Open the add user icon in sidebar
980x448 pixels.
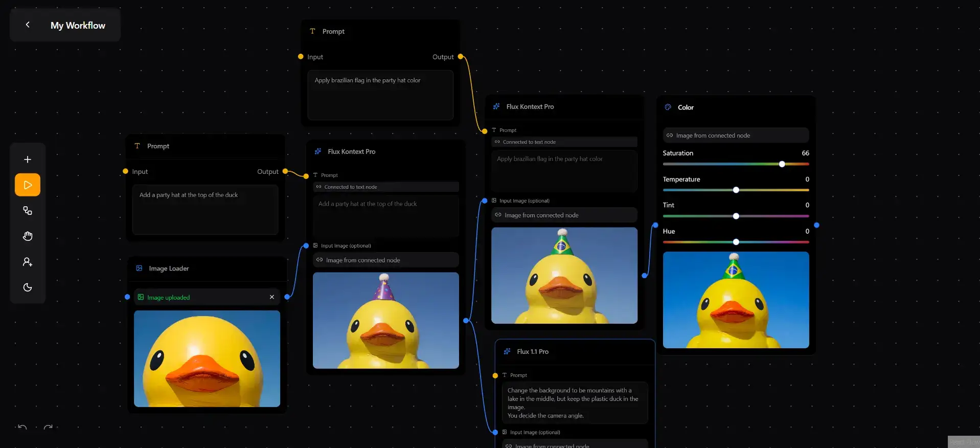coord(28,262)
